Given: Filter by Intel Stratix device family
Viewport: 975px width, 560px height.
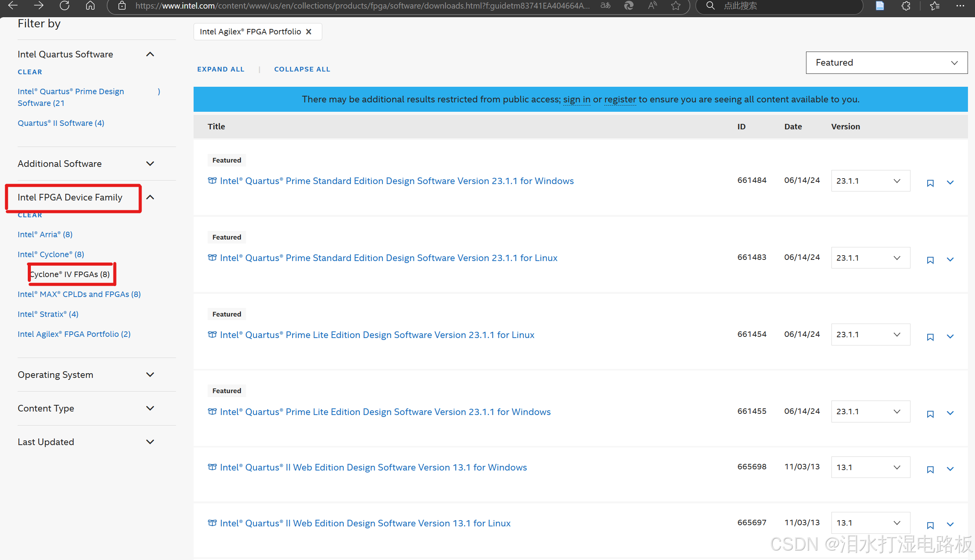Looking at the screenshot, I should pyautogui.click(x=48, y=314).
